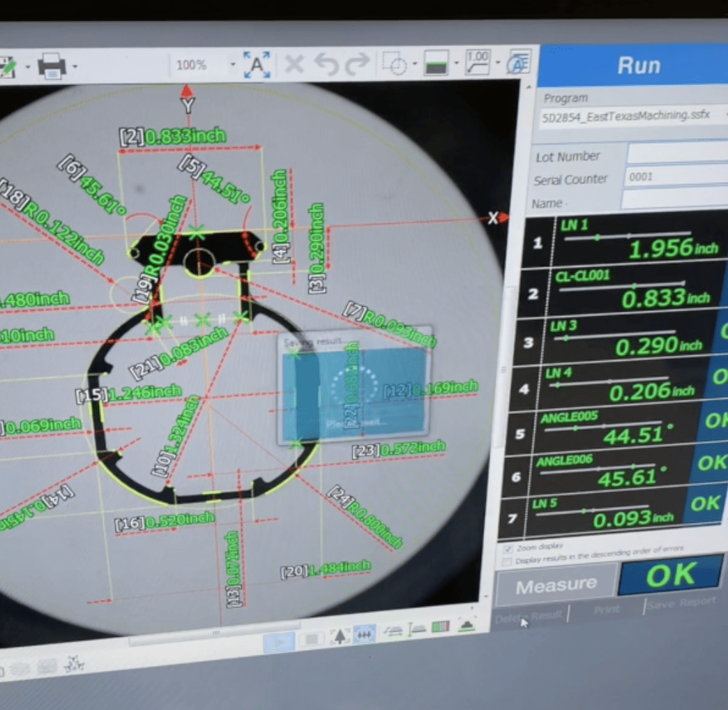Click the green vertical-arrow height icon
728x710 pixels.
(x=416, y=629)
